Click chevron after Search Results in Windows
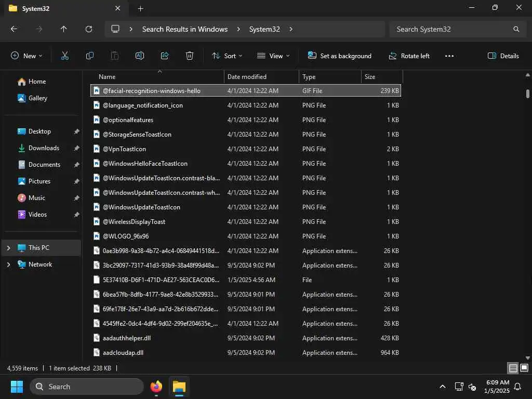The height and width of the screenshot is (399, 532). 238,29
